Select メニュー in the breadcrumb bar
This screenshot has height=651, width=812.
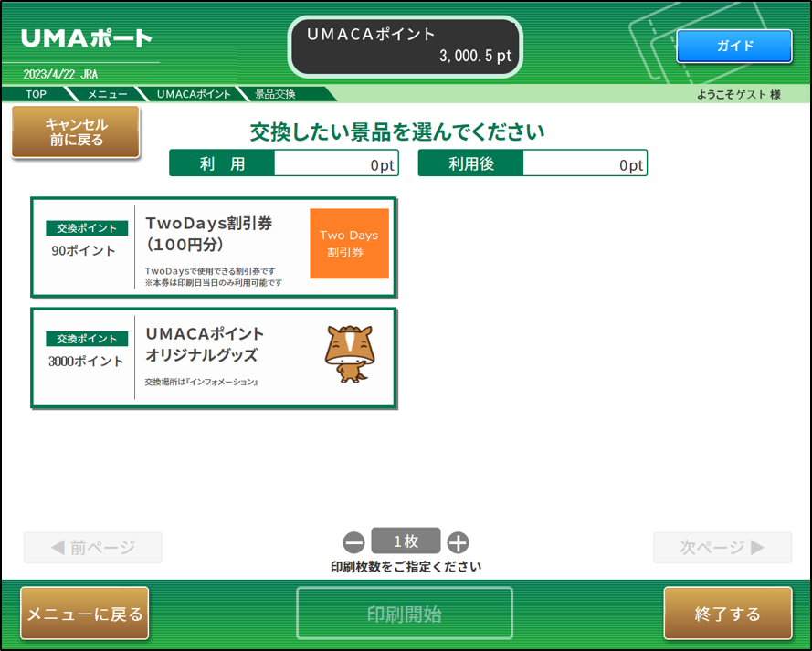pos(107,94)
